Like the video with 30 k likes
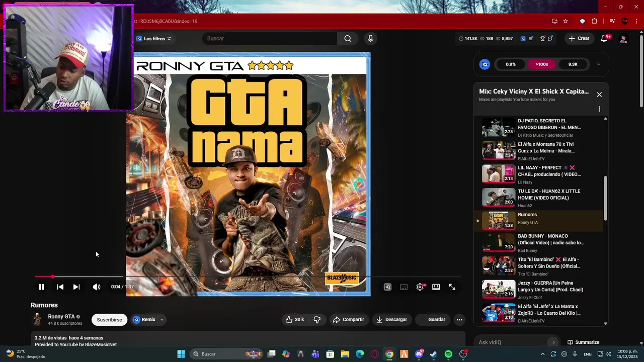 [295, 320]
